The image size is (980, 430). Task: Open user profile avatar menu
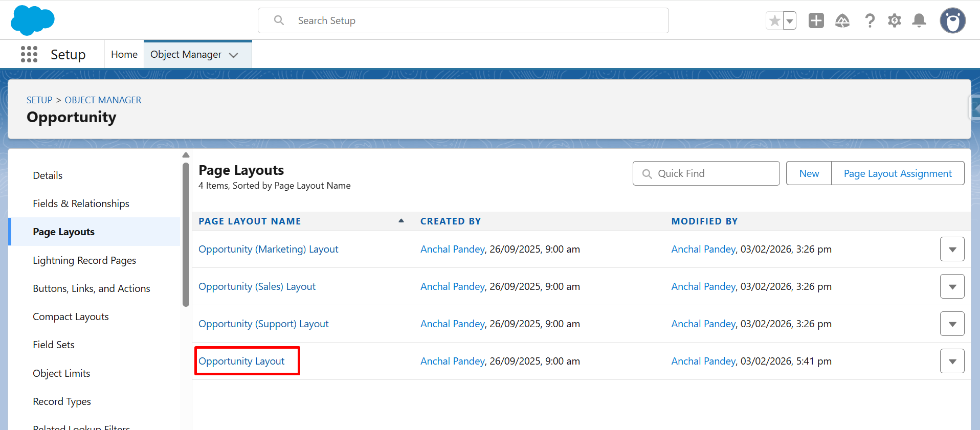pos(952,21)
